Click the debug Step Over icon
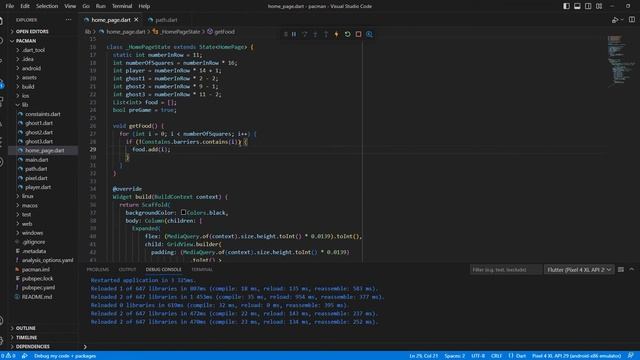Viewport: 640px width, 360px height. click(304, 34)
